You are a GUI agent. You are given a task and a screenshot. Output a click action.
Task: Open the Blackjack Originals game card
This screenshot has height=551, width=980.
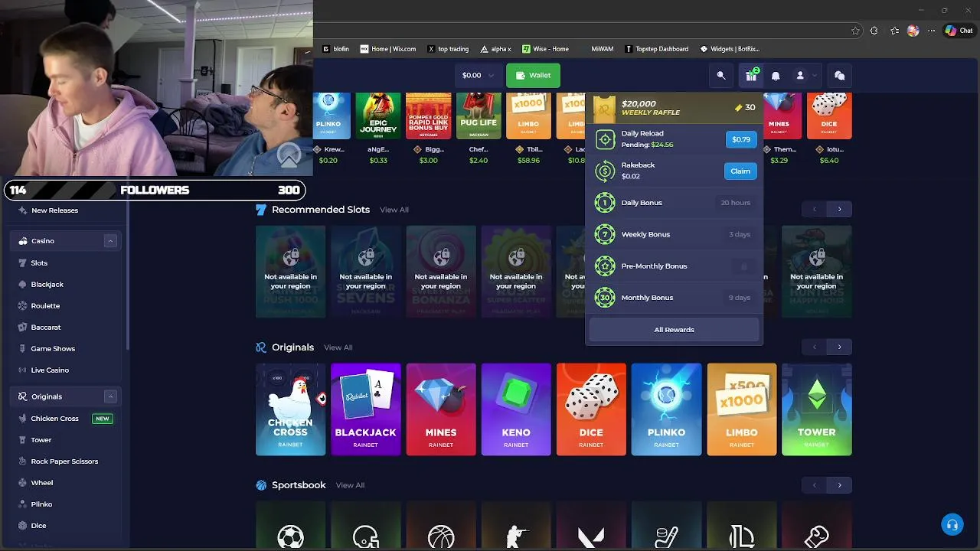pyautogui.click(x=365, y=409)
